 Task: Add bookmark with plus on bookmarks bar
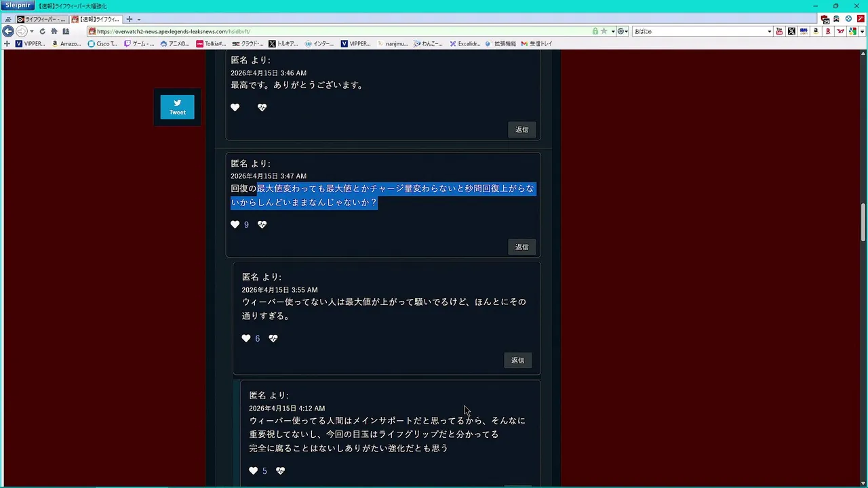click(7, 43)
